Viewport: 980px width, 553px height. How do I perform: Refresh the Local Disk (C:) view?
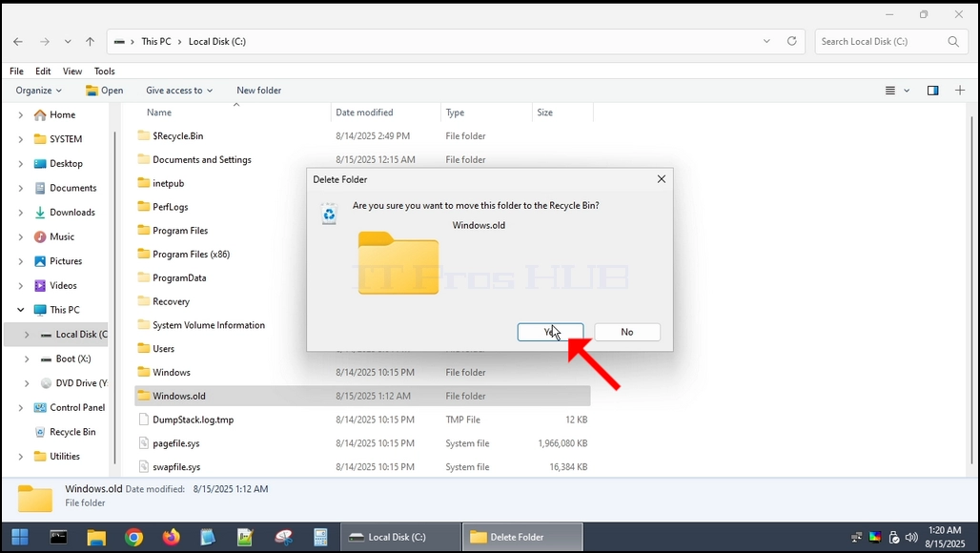[792, 41]
